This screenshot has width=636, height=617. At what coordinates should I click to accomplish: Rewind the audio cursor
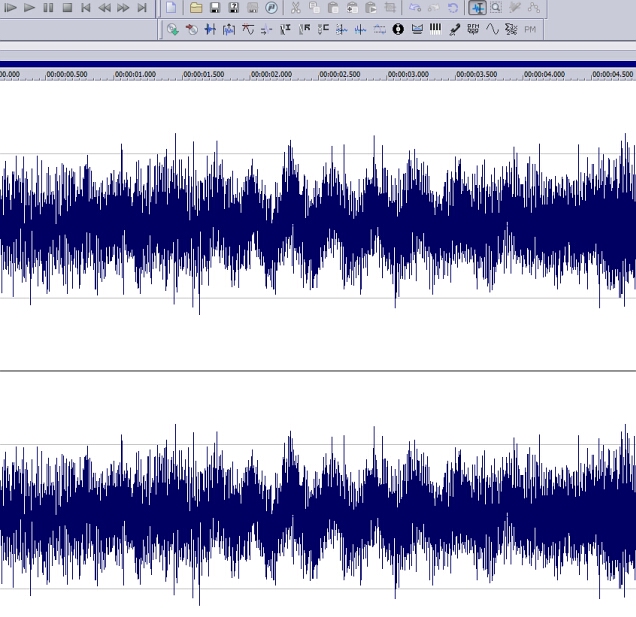point(104,8)
